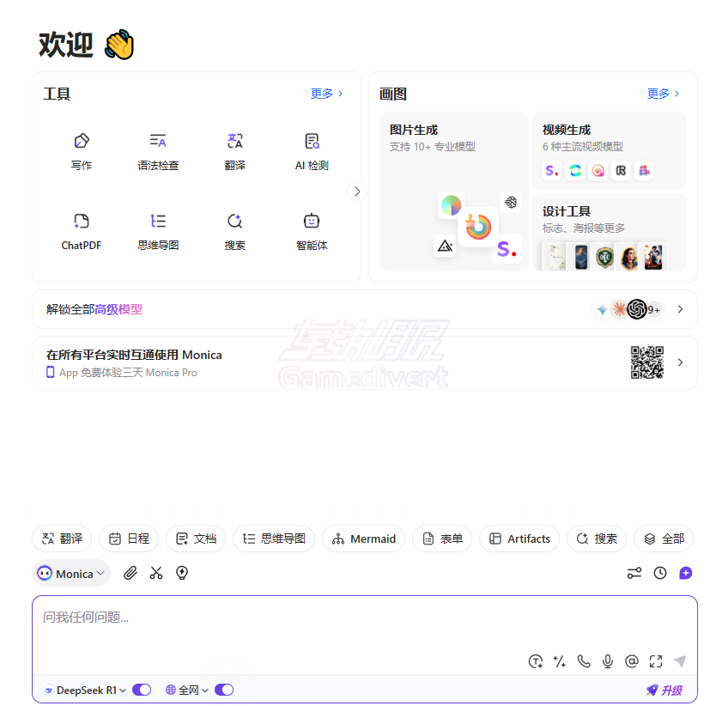Open the 写作 (Writing) tool
728x706 pixels.
tap(81, 150)
